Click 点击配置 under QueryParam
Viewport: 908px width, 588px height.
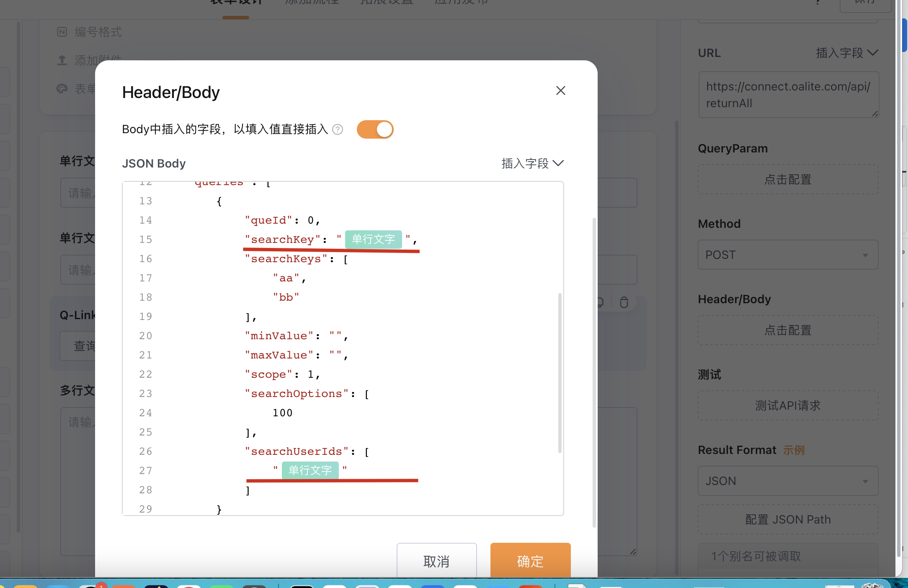(788, 180)
